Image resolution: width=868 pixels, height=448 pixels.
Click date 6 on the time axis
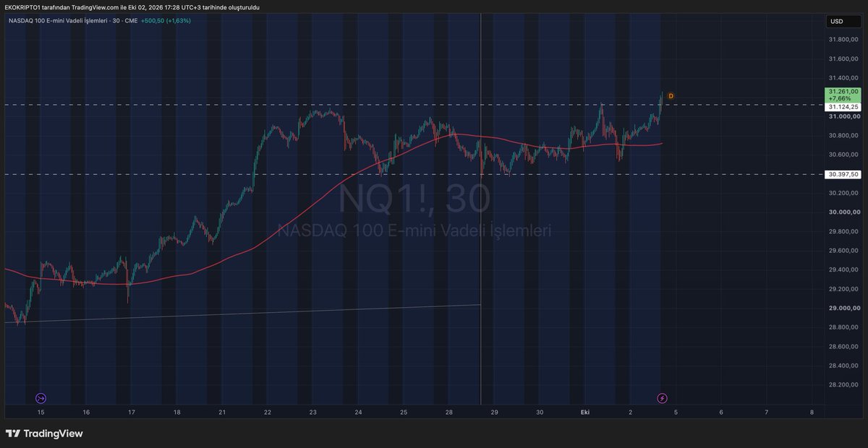(721, 413)
